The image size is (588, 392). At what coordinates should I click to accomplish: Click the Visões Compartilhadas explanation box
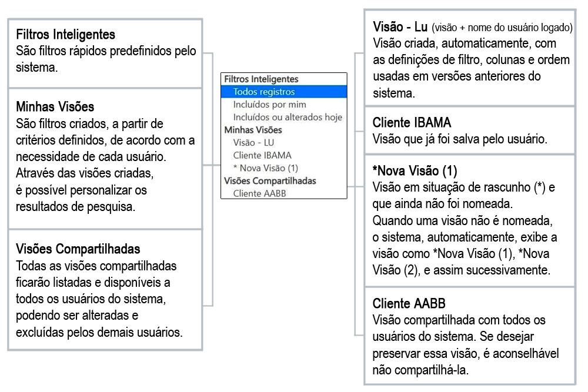coord(105,290)
